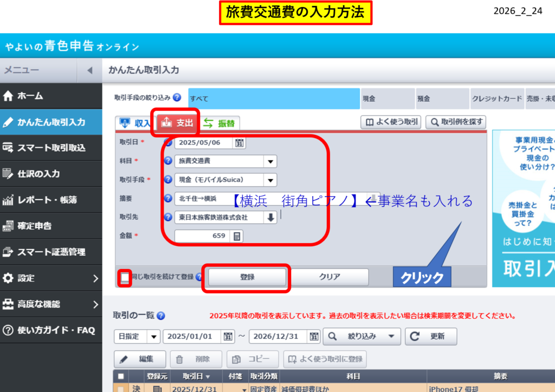Click help icon beside 科目 field

point(168,161)
